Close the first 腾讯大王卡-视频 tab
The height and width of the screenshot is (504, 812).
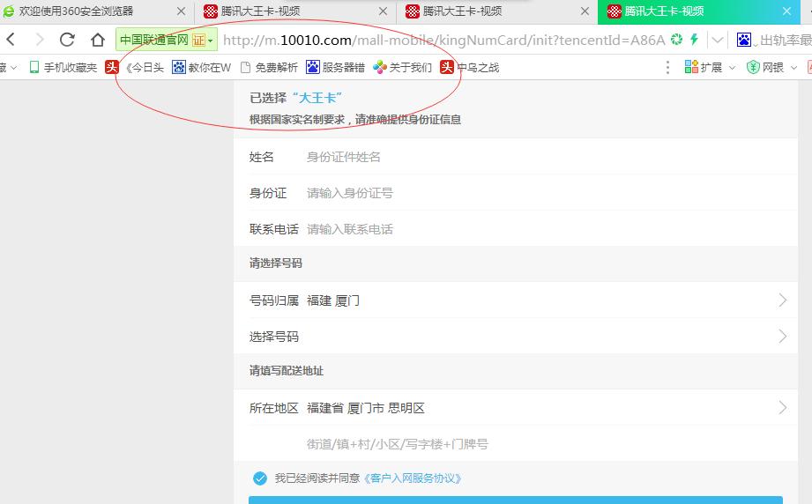pos(383,11)
